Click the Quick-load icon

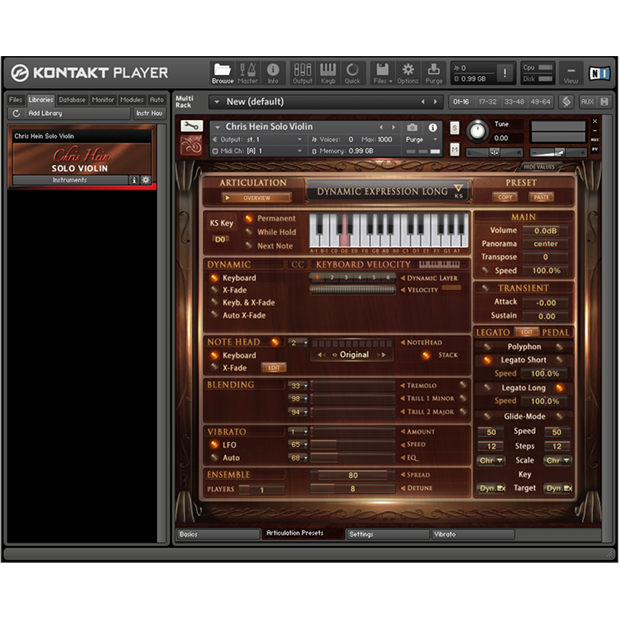tap(353, 72)
